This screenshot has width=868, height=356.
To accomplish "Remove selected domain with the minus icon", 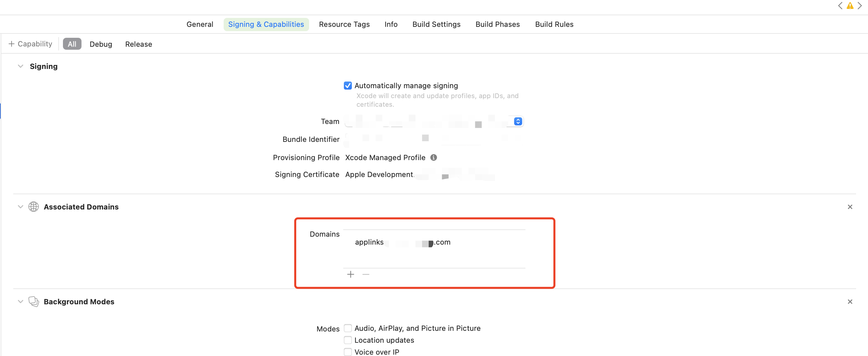I will click(366, 274).
